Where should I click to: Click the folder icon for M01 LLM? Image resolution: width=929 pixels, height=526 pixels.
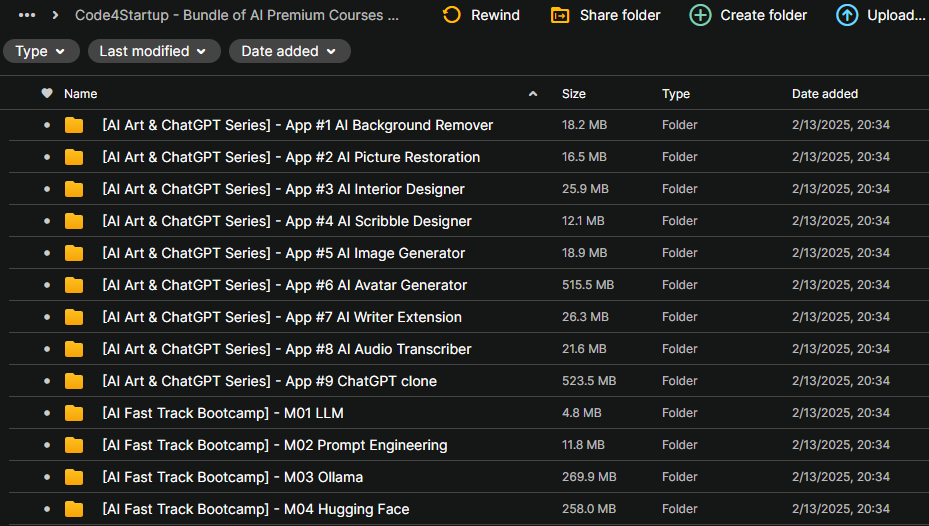point(74,413)
